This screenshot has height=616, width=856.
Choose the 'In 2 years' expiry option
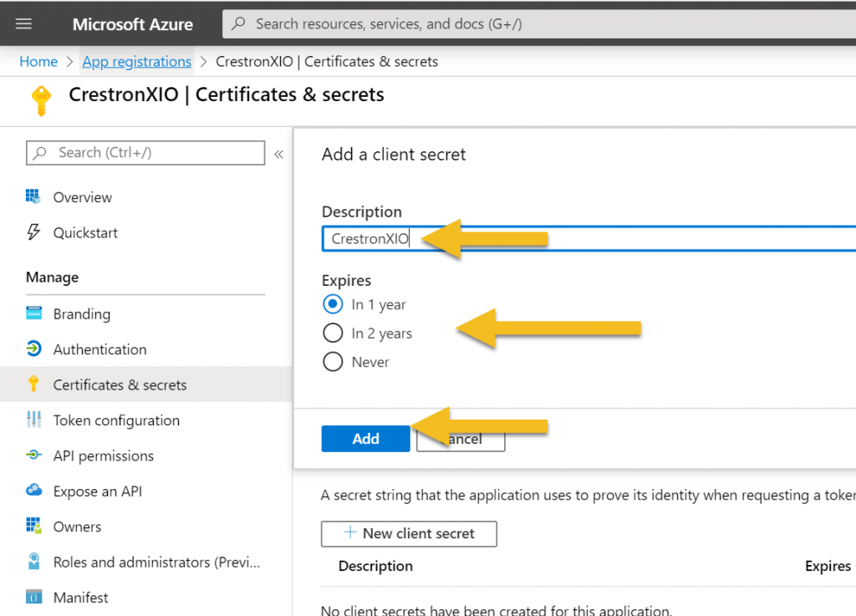click(333, 333)
